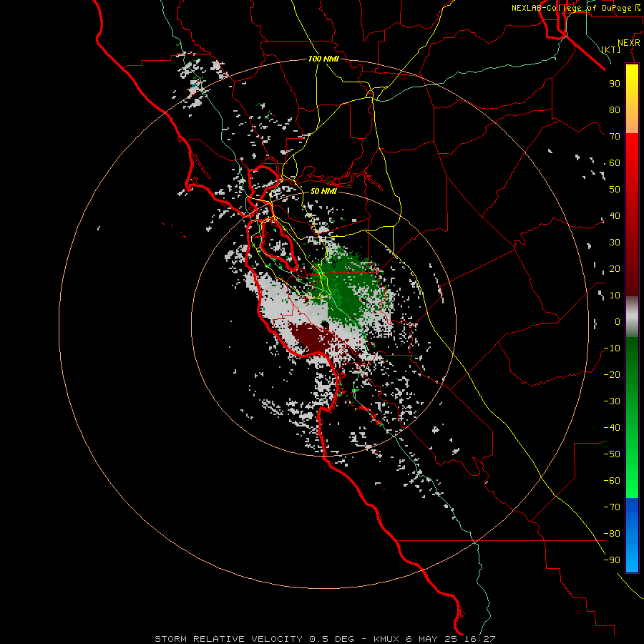Click the 10 value on the velocity scale
644x644 pixels.
pos(615,296)
